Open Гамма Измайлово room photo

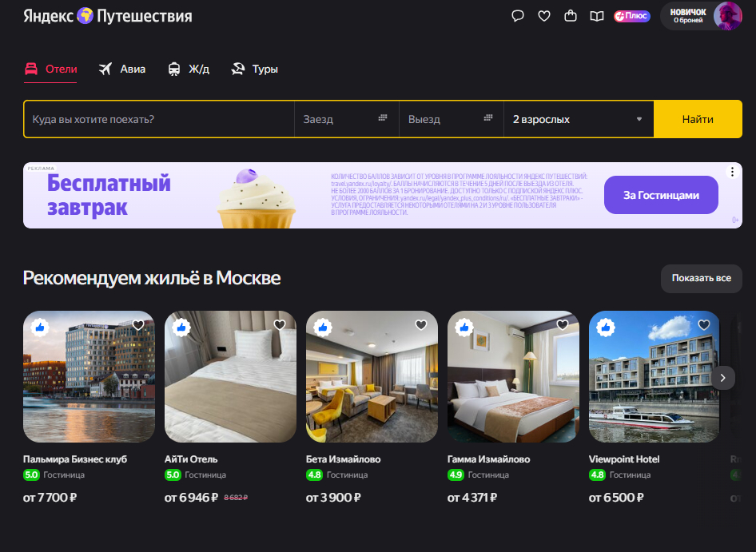point(514,376)
